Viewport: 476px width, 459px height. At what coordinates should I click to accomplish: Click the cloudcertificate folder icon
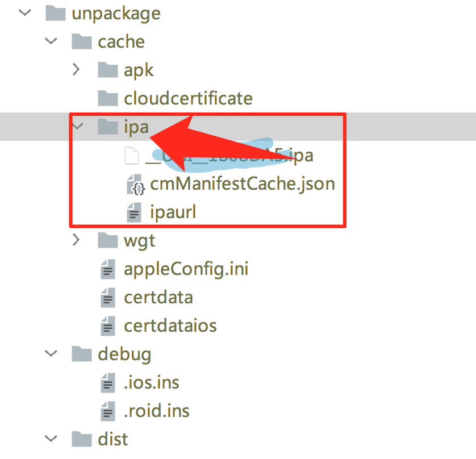click(x=107, y=98)
